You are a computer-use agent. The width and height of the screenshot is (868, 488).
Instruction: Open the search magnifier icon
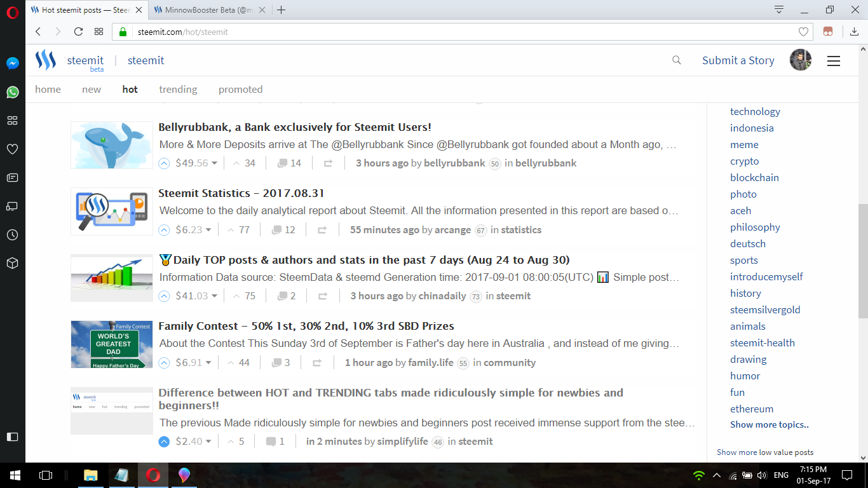pyautogui.click(x=677, y=60)
